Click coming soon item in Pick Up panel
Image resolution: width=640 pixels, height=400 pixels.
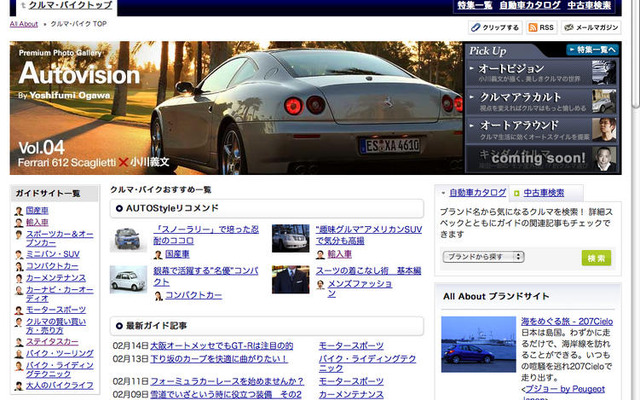(541, 158)
